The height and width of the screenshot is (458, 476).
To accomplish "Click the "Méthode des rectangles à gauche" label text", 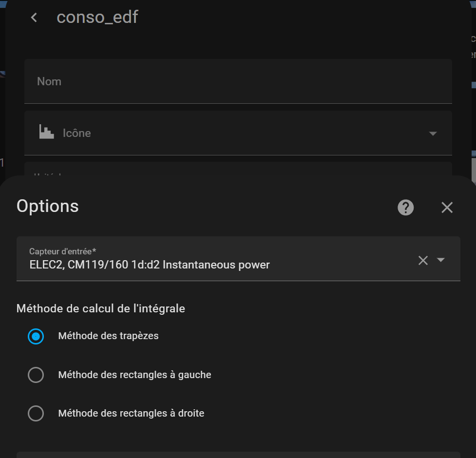I will pos(134,375).
